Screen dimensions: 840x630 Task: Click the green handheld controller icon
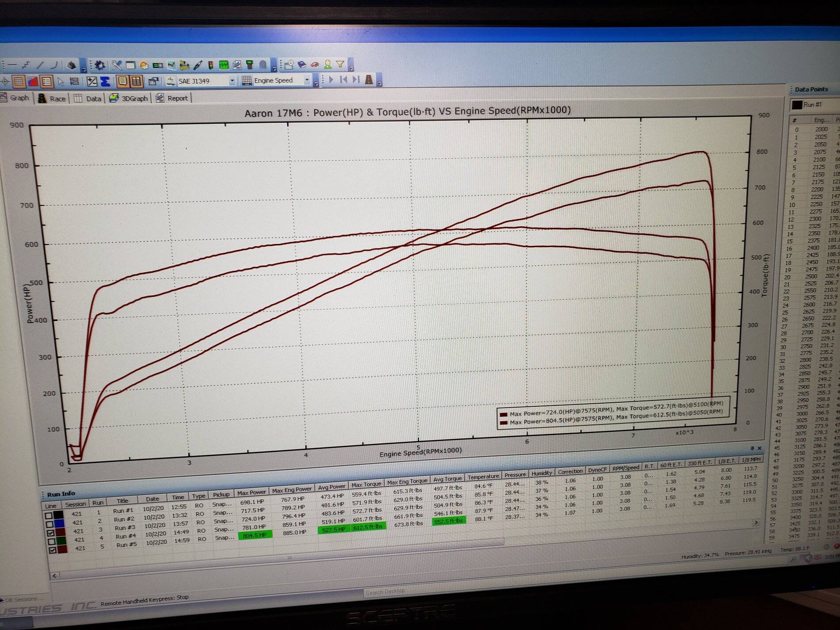[x=250, y=65]
